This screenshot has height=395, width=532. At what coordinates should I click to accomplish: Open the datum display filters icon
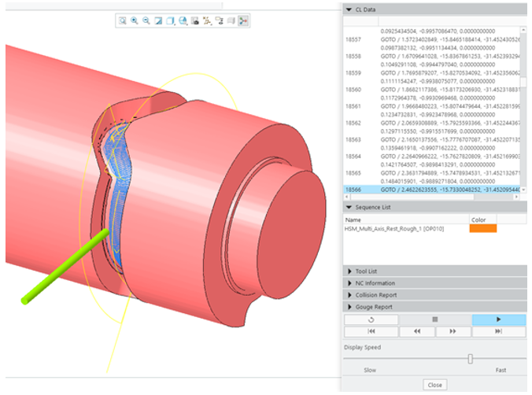point(206,21)
